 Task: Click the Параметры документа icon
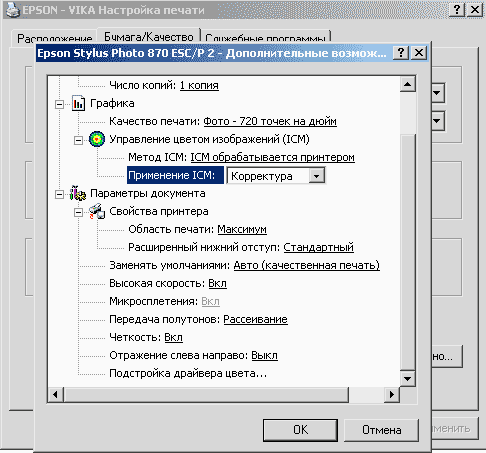[78, 193]
